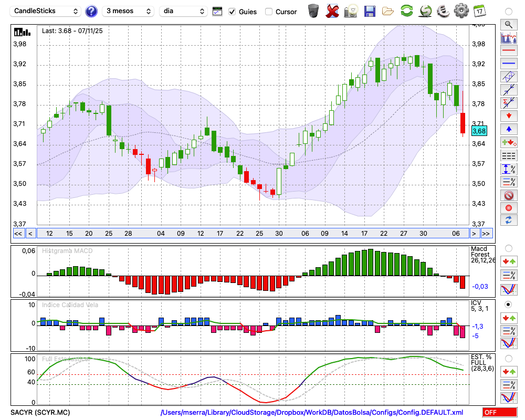Expand the dia interval dropdown
525x420 pixels.
pyautogui.click(x=183, y=11)
